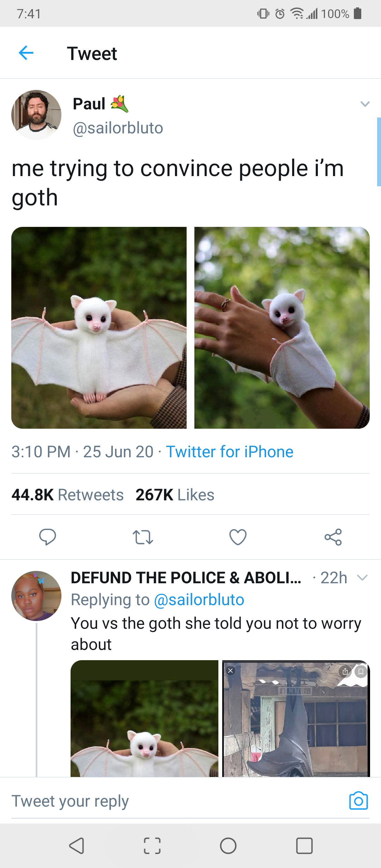View the 267K Likes list
The width and height of the screenshot is (381, 868).
pos(175,495)
